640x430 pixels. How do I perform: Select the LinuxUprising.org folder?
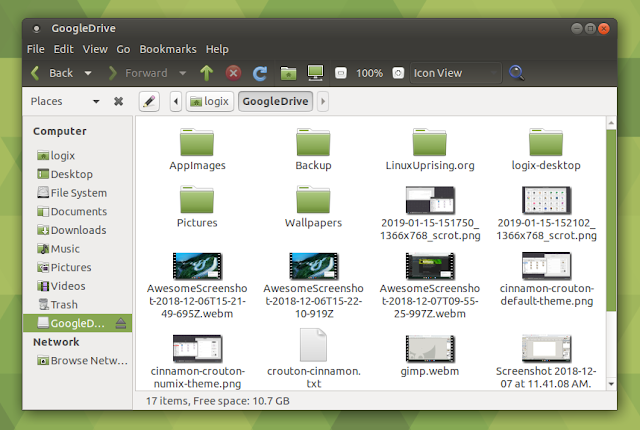[x=430, y=149]
